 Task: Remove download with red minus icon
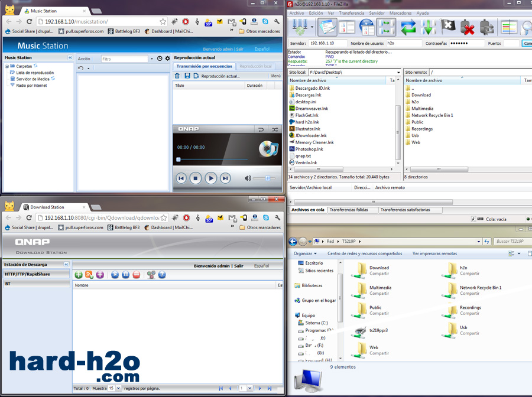[x=137, y=275]
